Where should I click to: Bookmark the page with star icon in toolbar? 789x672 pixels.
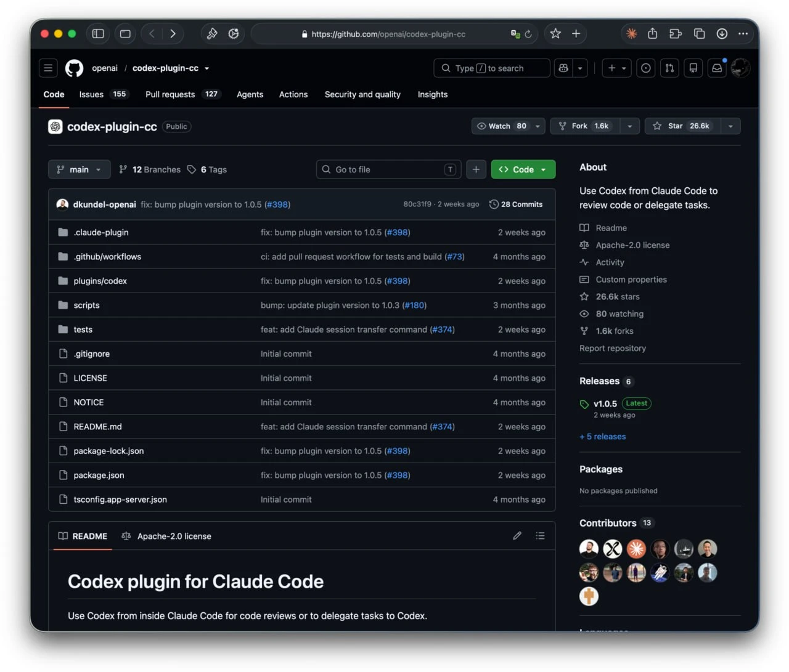[555, 34]
